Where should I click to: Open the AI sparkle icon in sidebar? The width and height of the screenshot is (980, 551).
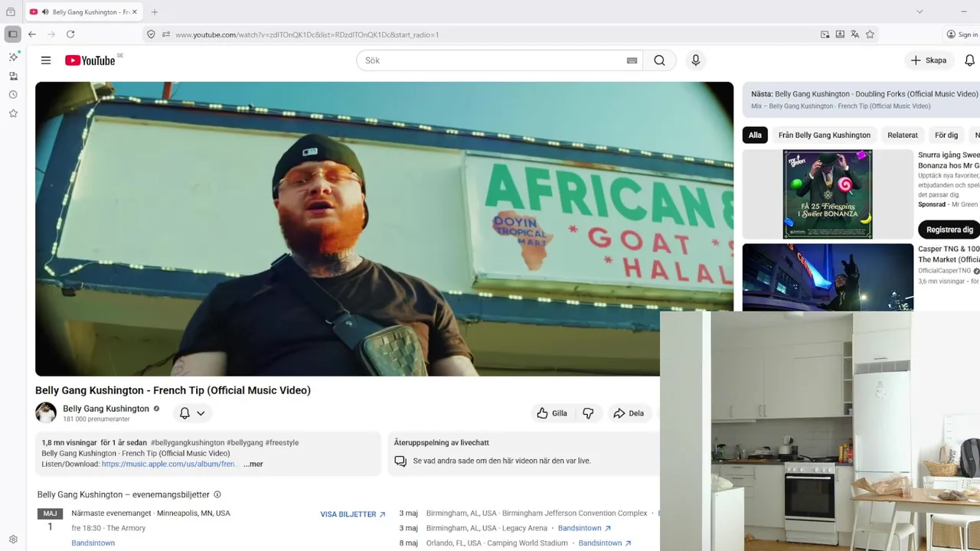pos(13,57)
